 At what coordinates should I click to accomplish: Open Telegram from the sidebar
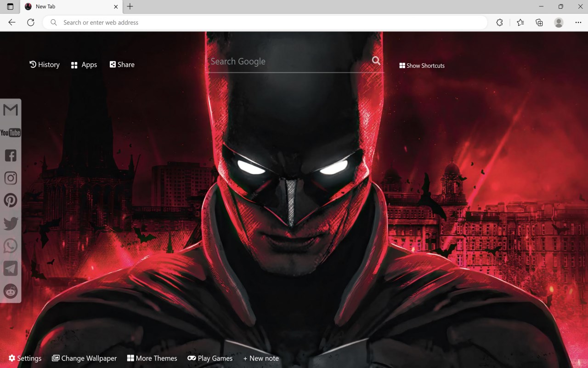coord(11,268)
